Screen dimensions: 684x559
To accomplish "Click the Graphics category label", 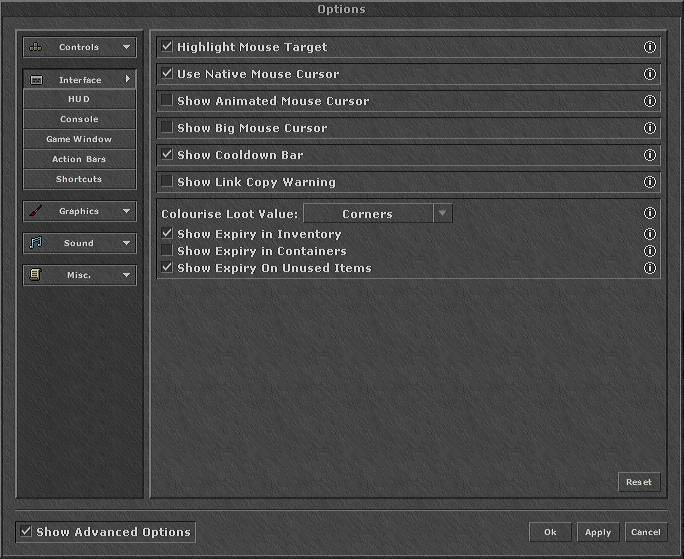I will click(79, 211).
